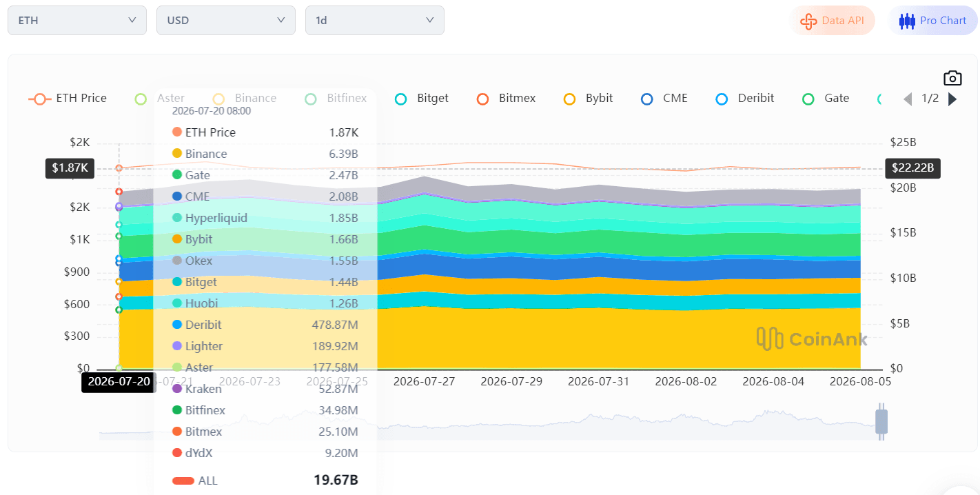The width and height of the screenshot is (980, 495).
Task: Click the dYdX 9.20M tooltip row
Action: (x=265, y=453)
